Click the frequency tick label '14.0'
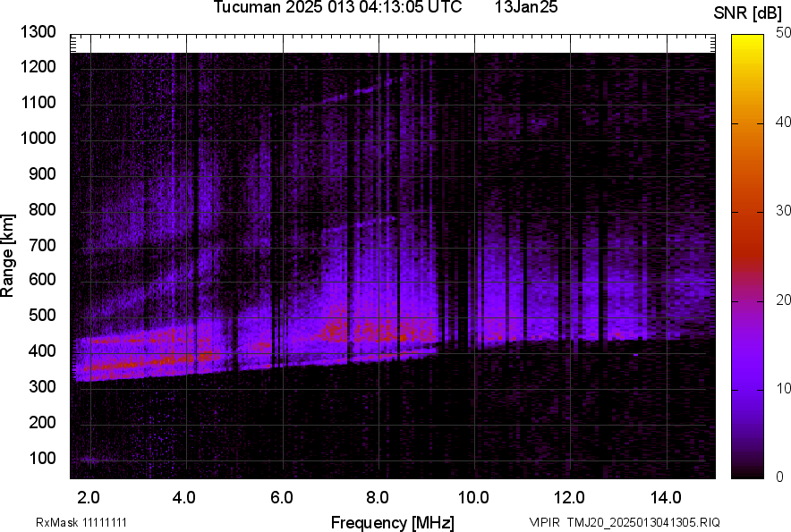The width and height of the screenshot is (791, 532). [x=666, y=498]
